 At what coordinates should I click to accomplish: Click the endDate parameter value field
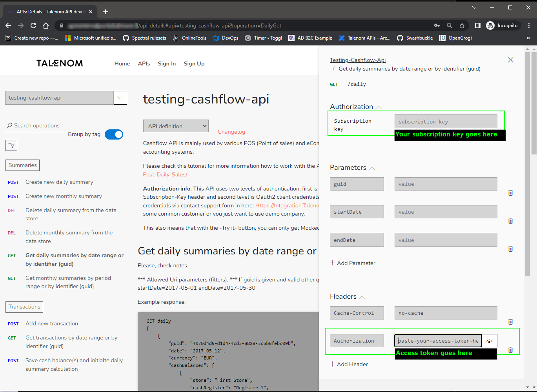446,240
